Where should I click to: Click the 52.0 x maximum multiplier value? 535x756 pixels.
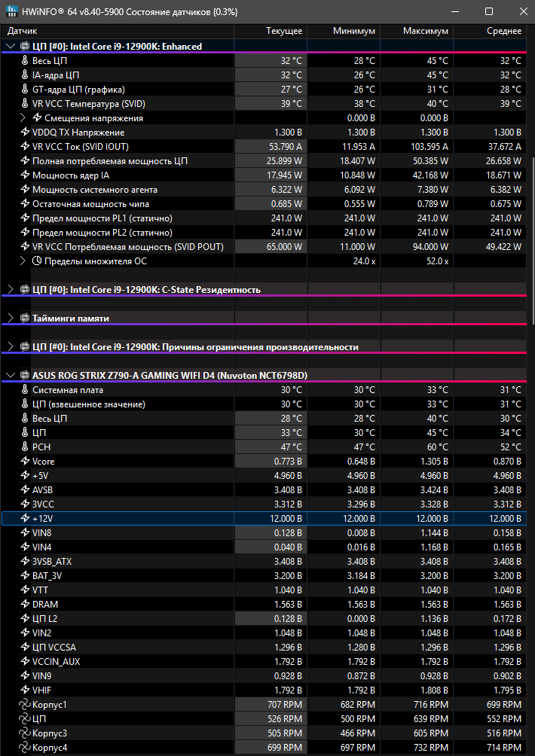click(437, 261)
